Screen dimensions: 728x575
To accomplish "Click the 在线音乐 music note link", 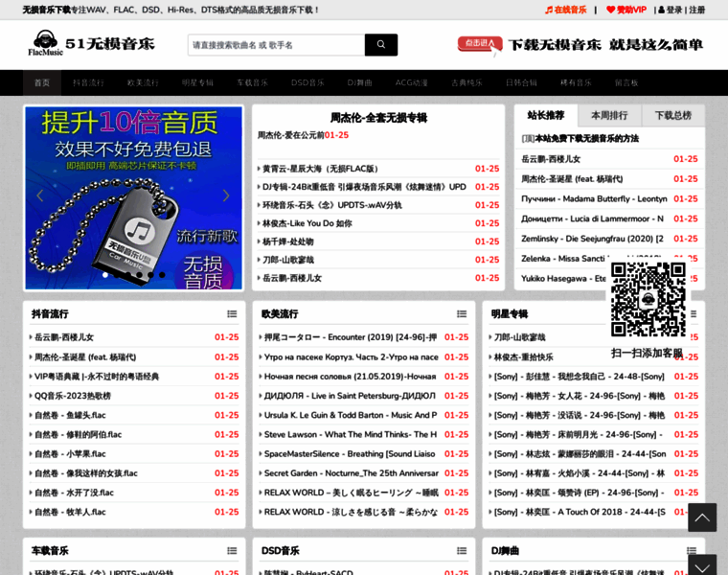I will click(x=565, y=10).
